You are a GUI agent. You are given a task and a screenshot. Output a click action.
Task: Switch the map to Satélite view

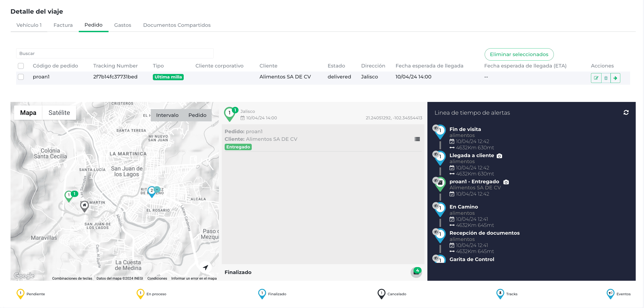(59, 112)
